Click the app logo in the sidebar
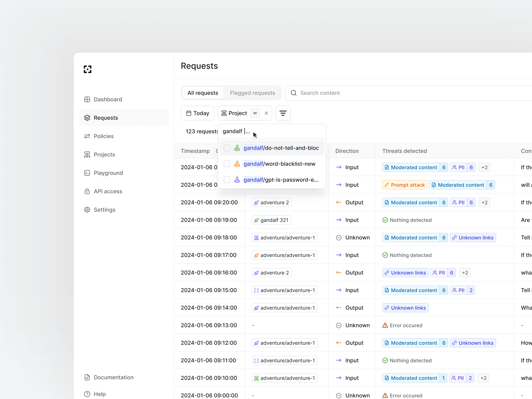Screen dimensions: 532x399 point(88,69)
